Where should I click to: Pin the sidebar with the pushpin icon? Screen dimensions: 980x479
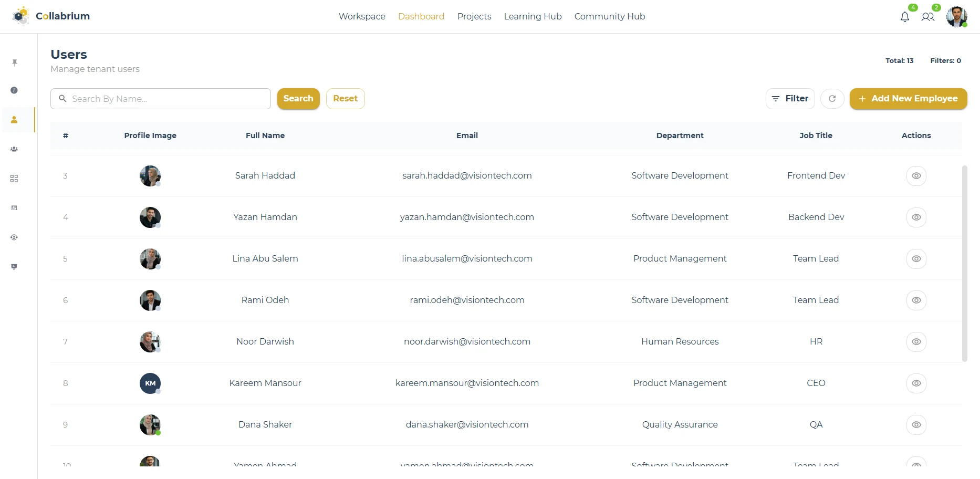point(14,63)
